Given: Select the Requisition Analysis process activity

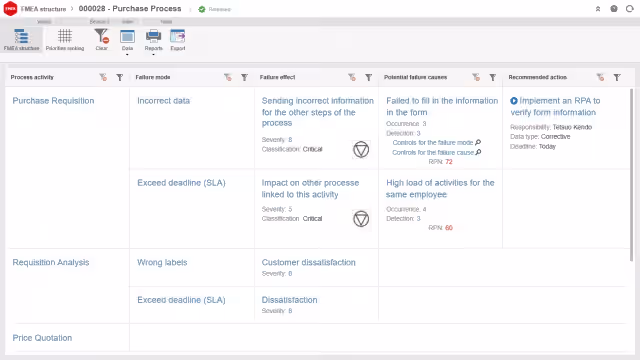Looking at the screenshot, I should [51, 262].
